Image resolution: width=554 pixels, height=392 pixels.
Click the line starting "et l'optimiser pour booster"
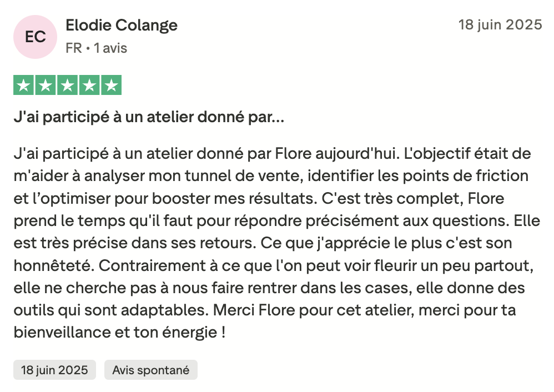[x=259, y=198]
